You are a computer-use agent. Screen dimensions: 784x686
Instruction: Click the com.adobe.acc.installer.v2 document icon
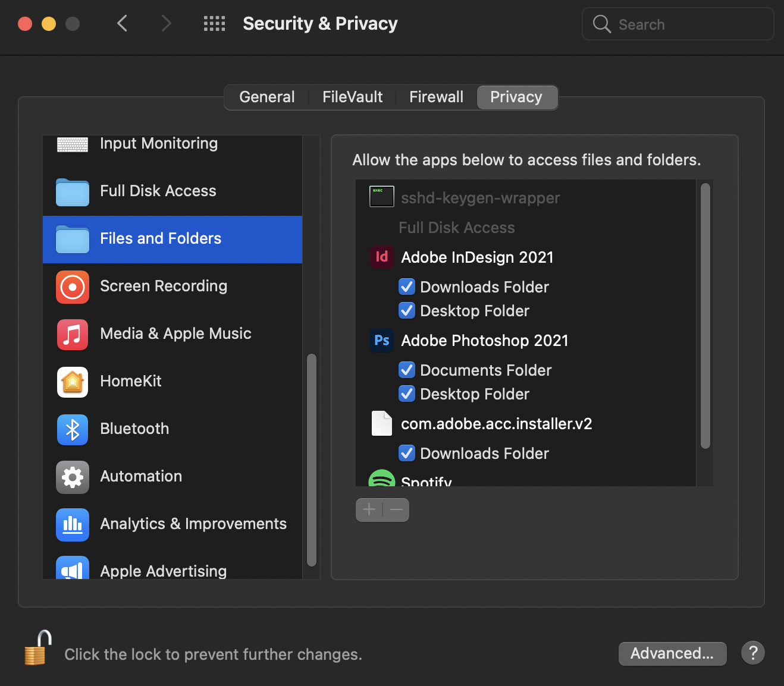click(x=382, y=423)
